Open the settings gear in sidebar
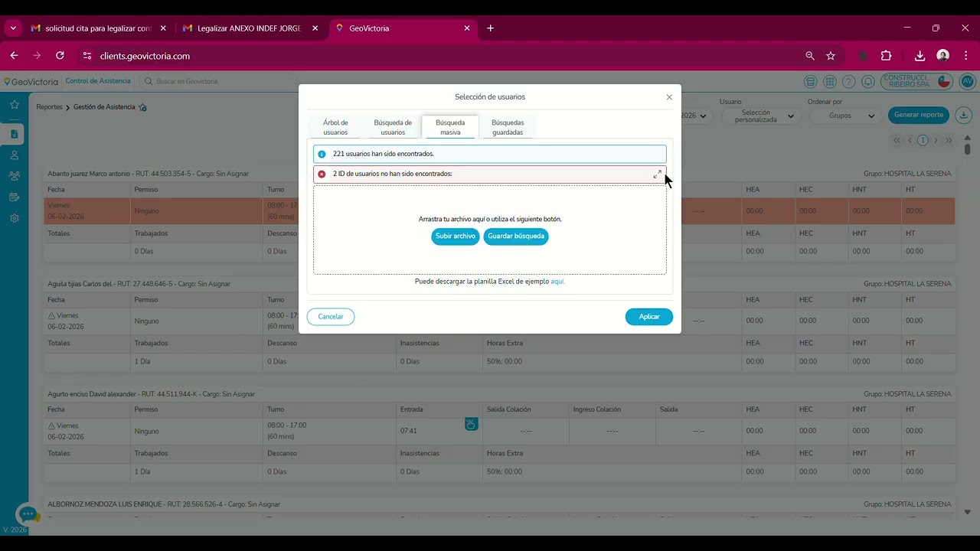This screenshot has height=551, width=980. pyautogui.click(x=15, y=218)
